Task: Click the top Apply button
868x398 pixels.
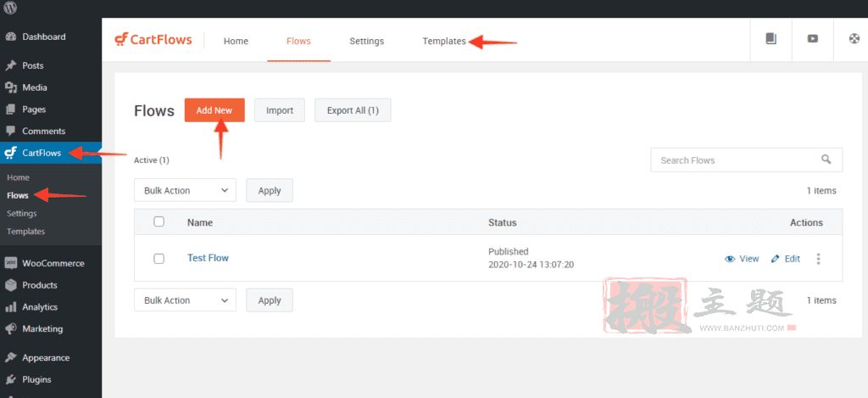Action: tap(270, 190)
